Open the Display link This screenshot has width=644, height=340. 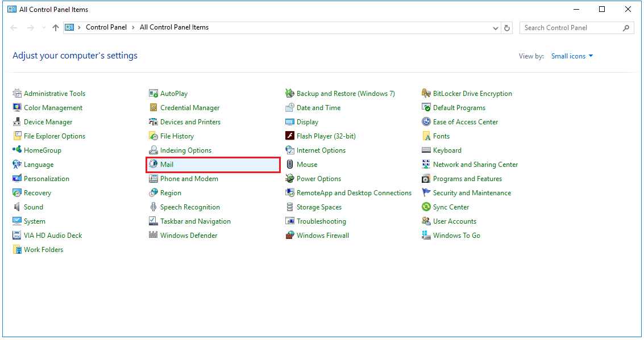pos(307,122)
